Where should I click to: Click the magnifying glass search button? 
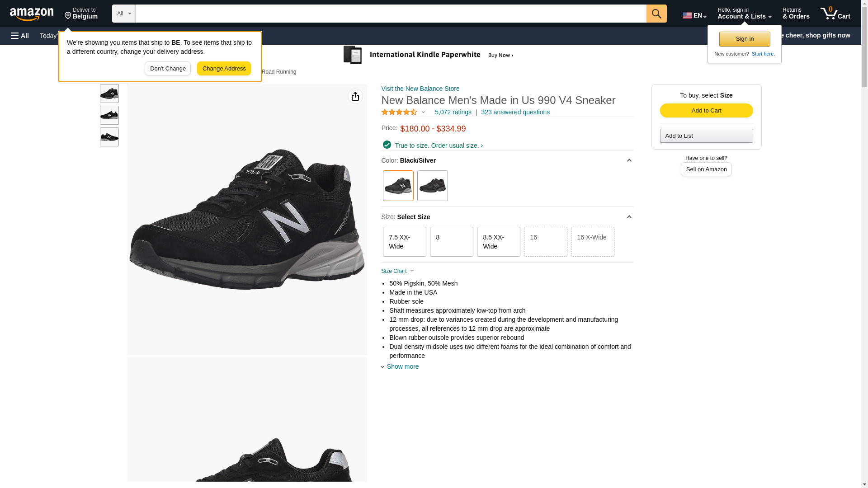(x=656, y=14)
